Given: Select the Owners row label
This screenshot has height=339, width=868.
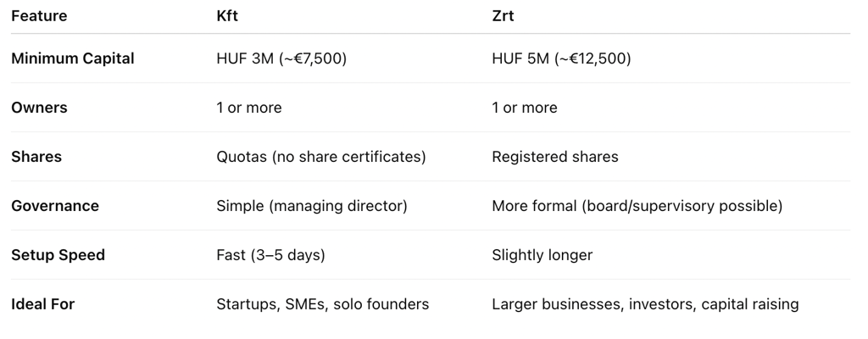Looking at the screenshot, I should click(39, 108).
